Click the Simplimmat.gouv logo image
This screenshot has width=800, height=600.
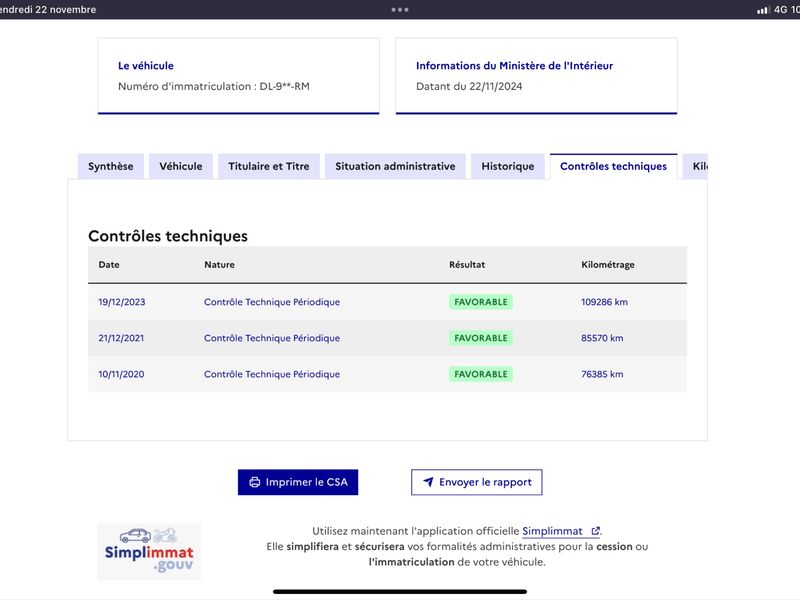click(x=149, y=552)
